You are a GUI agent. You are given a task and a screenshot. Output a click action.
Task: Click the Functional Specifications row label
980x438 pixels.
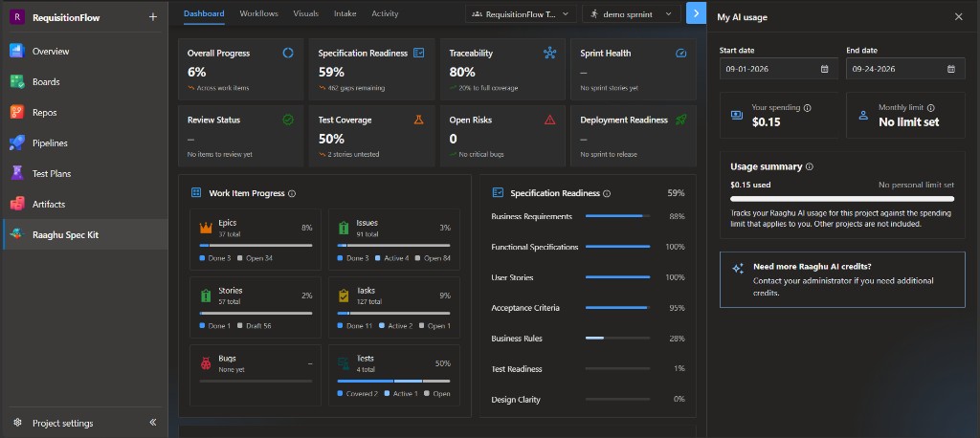click(x=534, y=248)
